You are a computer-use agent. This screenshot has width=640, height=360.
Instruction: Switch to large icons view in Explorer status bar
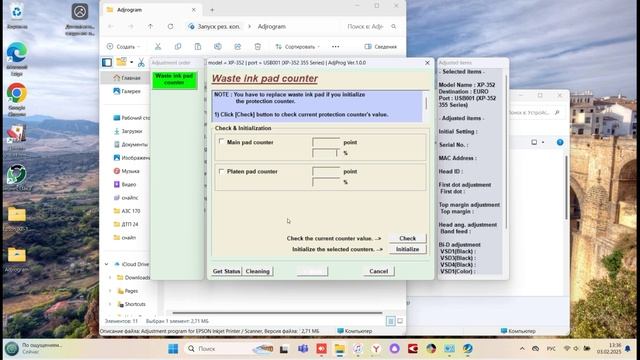tap(400, 321)
